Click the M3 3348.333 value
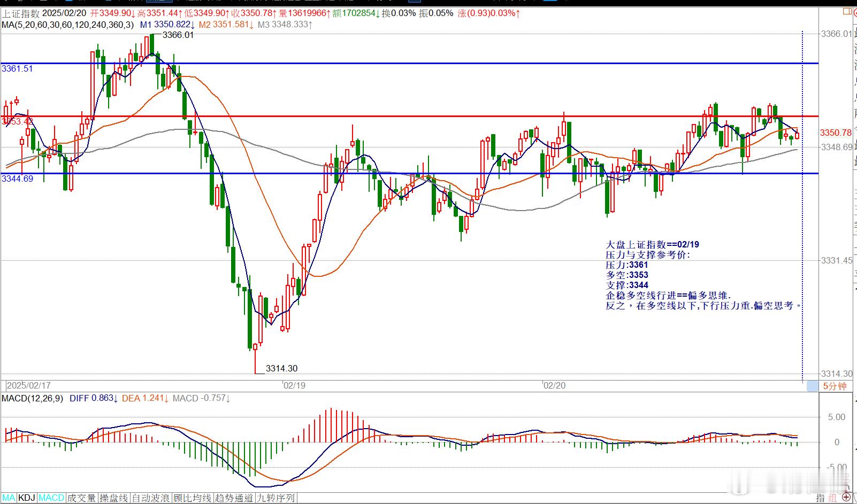 click(285, 25)
